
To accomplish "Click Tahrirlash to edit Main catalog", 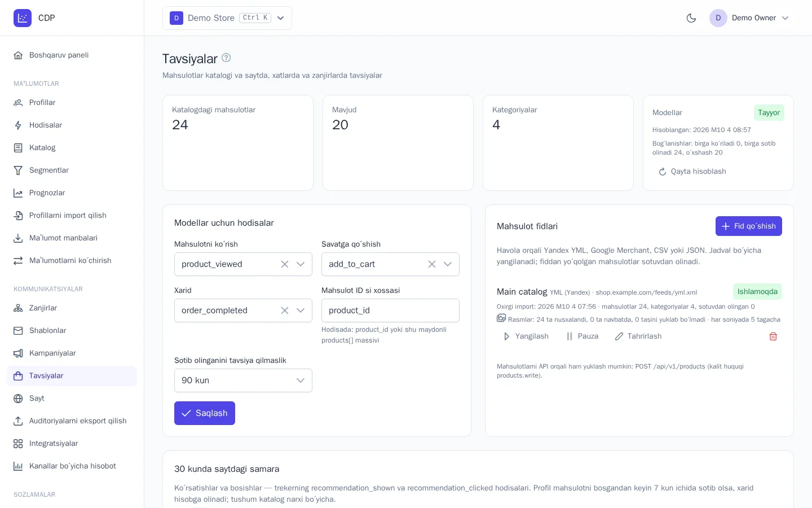I will point(638,336).
